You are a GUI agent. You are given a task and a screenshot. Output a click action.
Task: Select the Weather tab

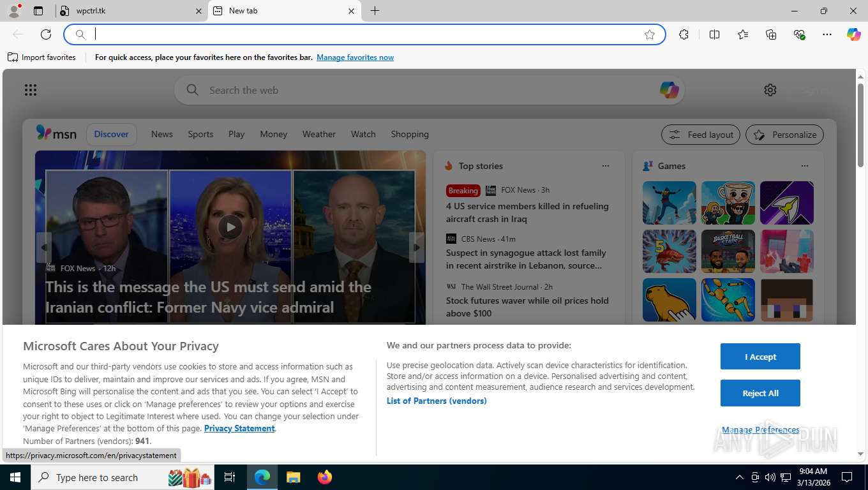[x=318, y=134]
